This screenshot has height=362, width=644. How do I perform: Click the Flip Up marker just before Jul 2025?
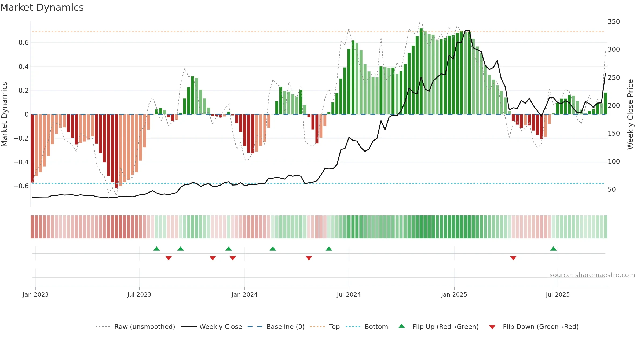(x=553, y=249)
